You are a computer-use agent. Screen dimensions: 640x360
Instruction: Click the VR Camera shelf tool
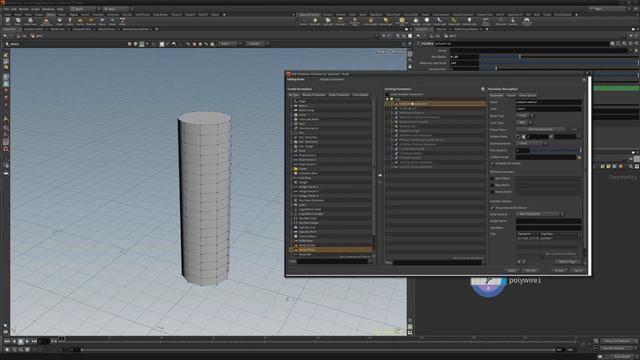tap(501, 20)
